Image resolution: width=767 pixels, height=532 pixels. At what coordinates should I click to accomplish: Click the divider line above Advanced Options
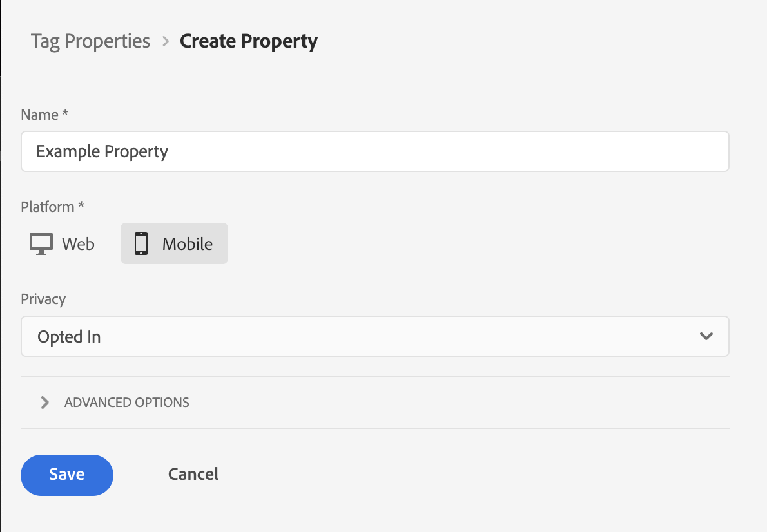coord(374,377)
